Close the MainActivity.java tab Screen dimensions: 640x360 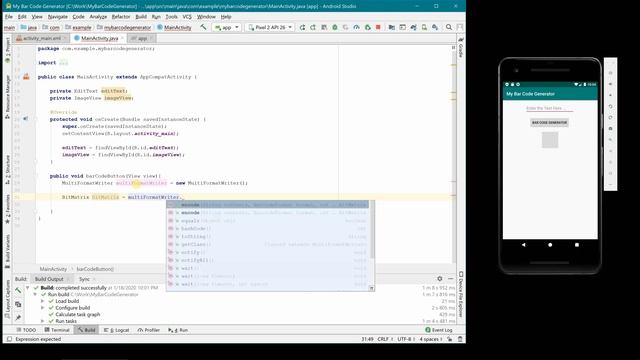tap(122, 38)
